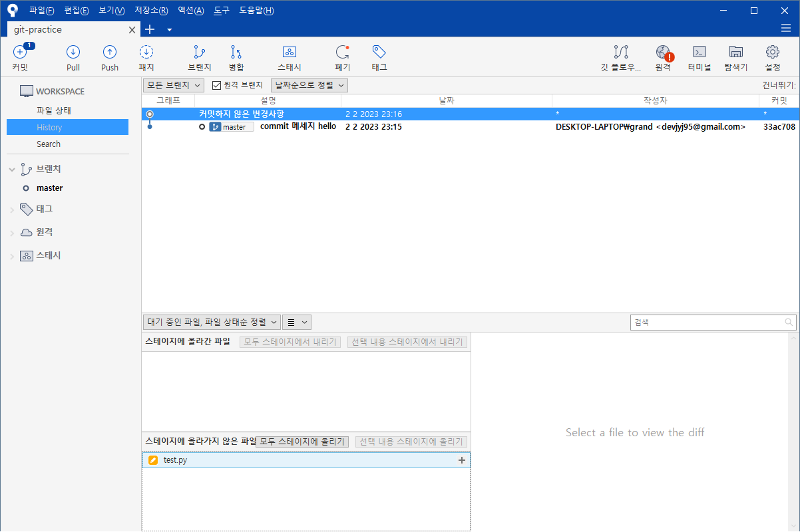This screenshot has width=800, height=532.
Task: Click the Sourcetree logo icon
Action: tap(13, 10)
